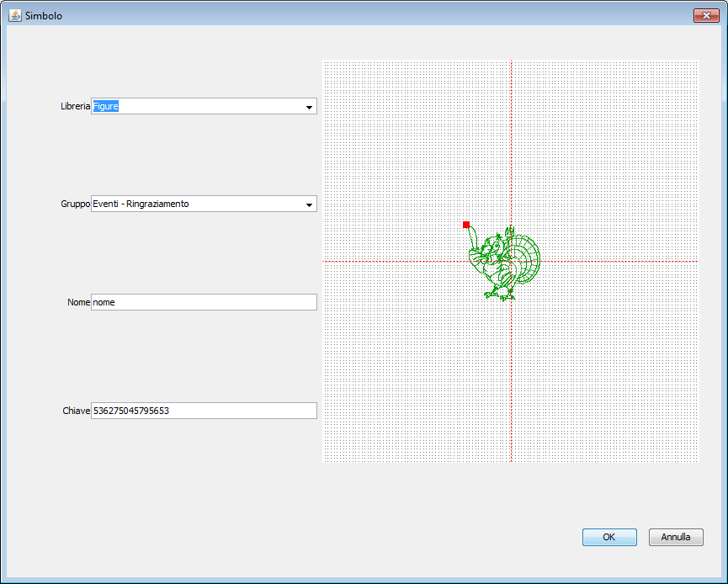Screen dimensions: 728x584
Task: Click the Java icon in title bar
Action: (14, 16)
